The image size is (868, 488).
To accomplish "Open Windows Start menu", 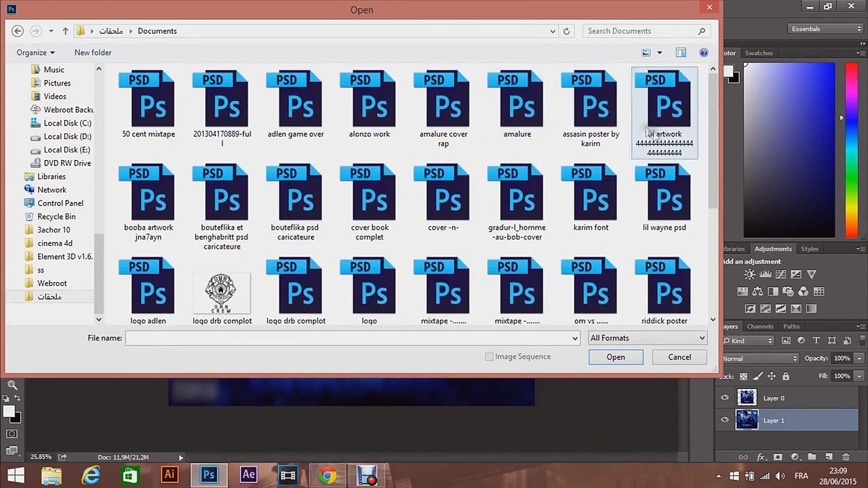I will 14,475.
